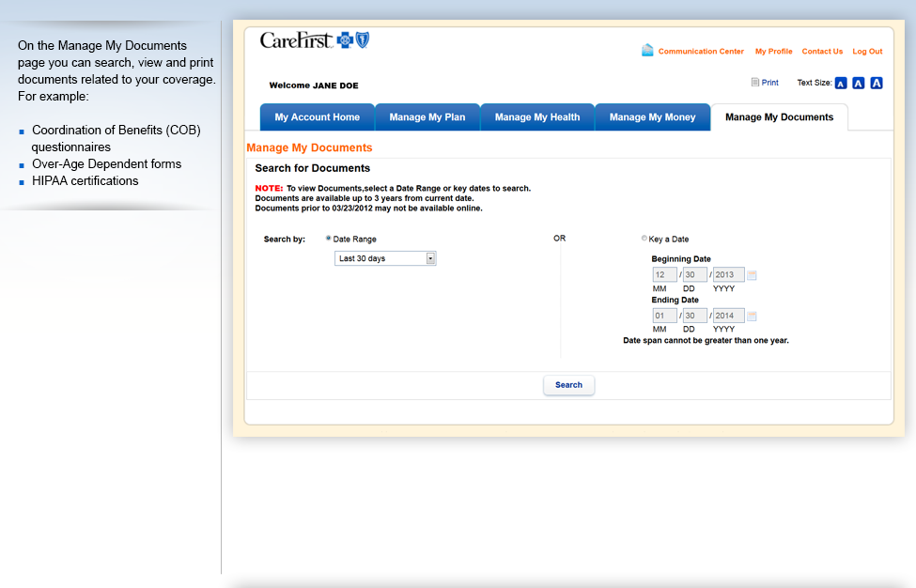
Task: Select the Manage My Documents tab
Action: (779, 117)
